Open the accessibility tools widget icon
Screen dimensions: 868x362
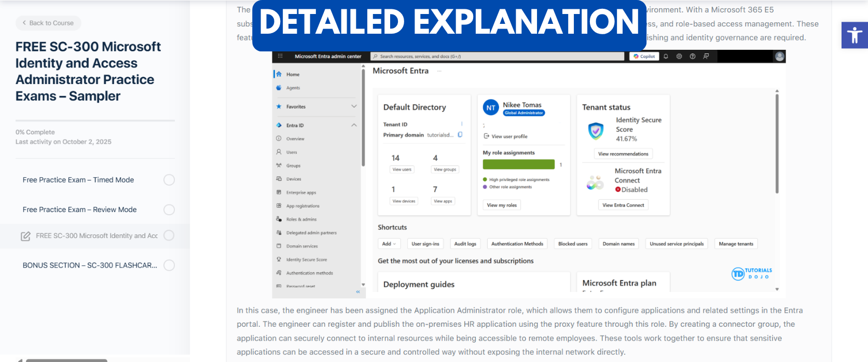(x=855, y=35)
